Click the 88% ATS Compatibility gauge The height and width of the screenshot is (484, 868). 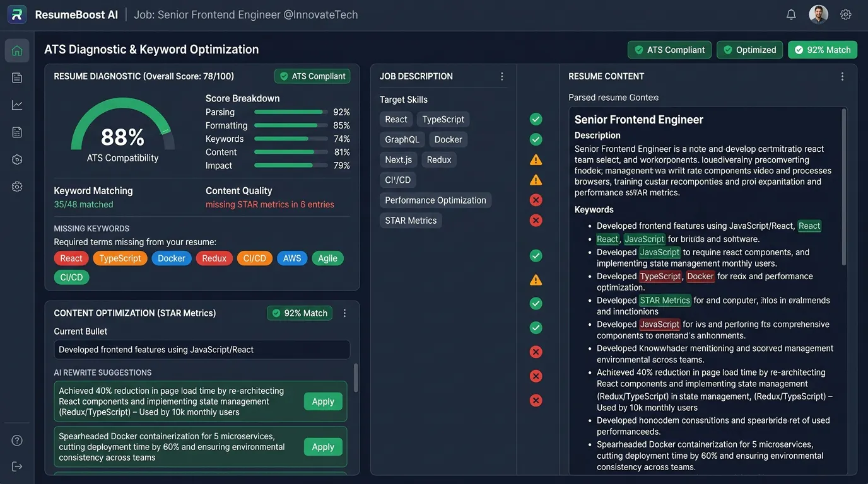click(x=122, y=130)
